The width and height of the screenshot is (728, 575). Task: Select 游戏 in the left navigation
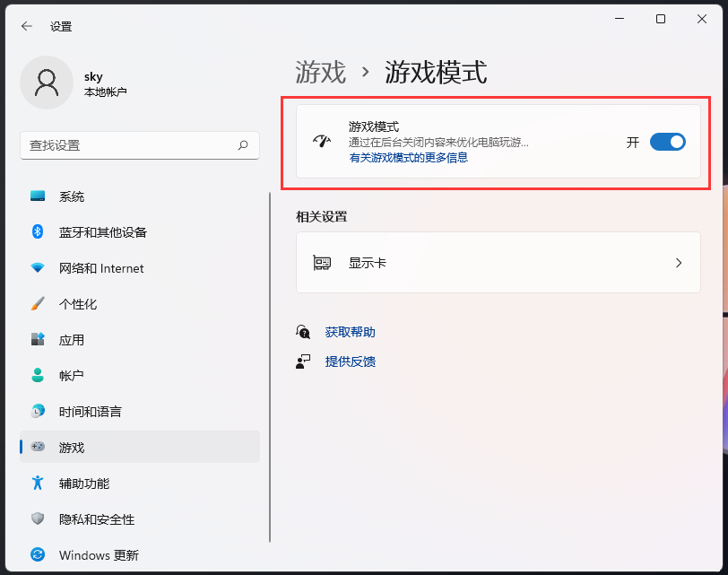68,448
